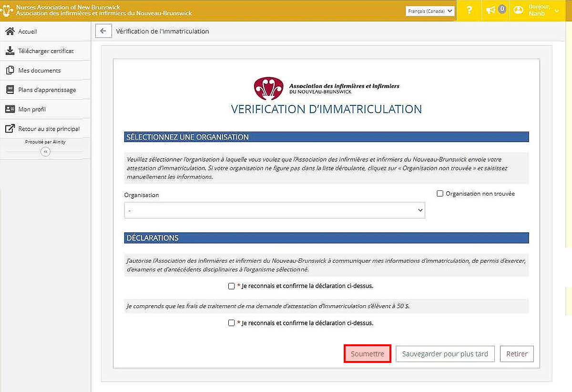The height and width of the screenshot is (392, 572).
Task: Click Sauvegarder pour plus tard button
Action: pos(445,354)
